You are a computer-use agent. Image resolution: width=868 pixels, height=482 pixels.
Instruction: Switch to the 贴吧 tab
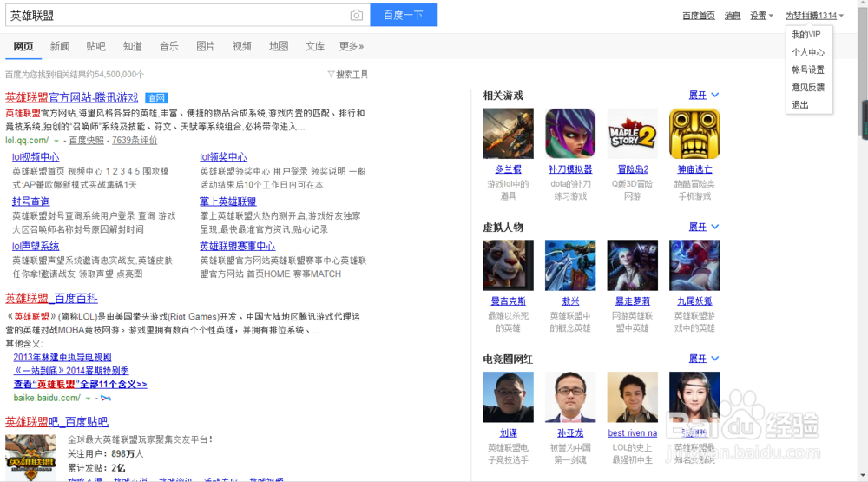[95, 46]
